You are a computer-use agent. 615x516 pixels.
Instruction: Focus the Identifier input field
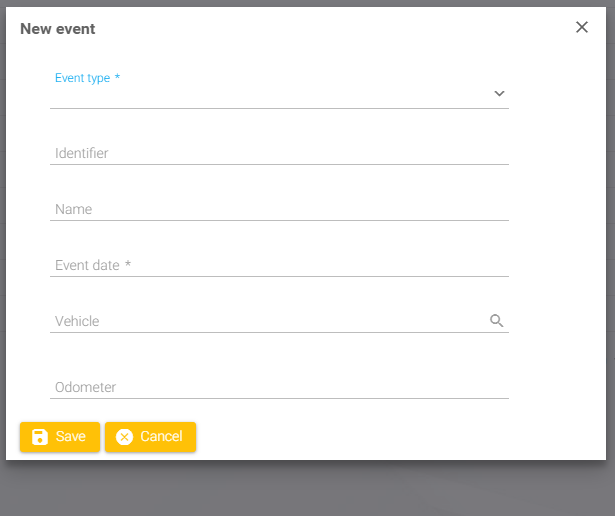279,153
